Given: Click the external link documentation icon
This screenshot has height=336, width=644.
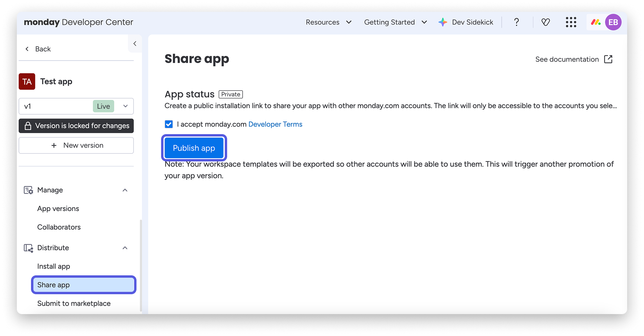Looking at the screenshot, I should (x=608, y=59).
